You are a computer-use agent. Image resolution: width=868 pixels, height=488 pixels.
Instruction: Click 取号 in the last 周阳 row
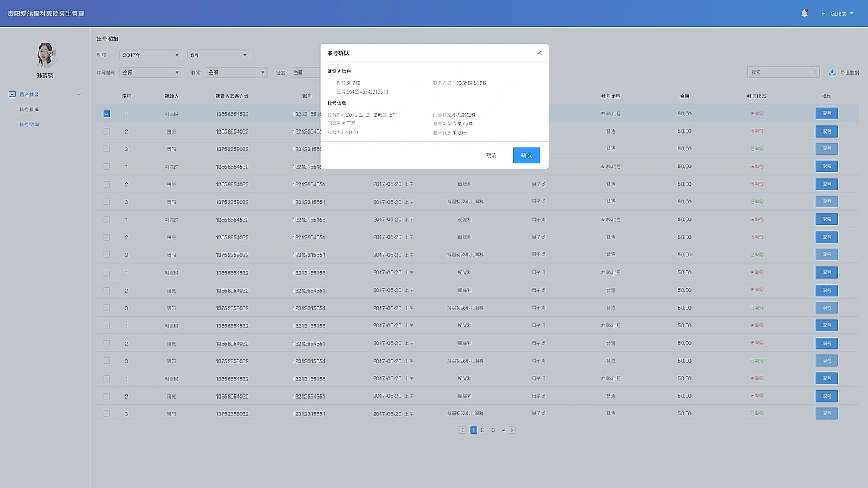pyautogui.click(x=827, y=413)
